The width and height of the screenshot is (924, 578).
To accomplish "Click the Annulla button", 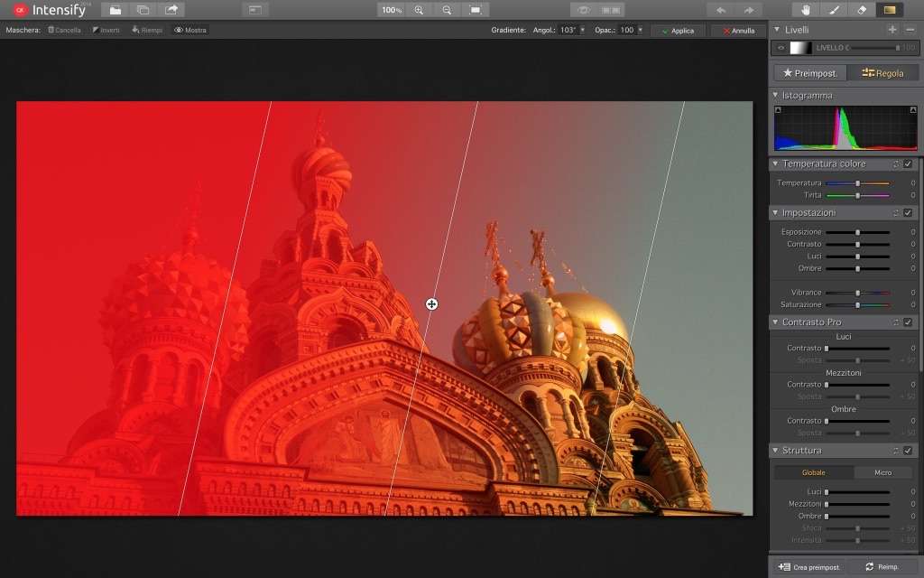I will tap(737, 31).
